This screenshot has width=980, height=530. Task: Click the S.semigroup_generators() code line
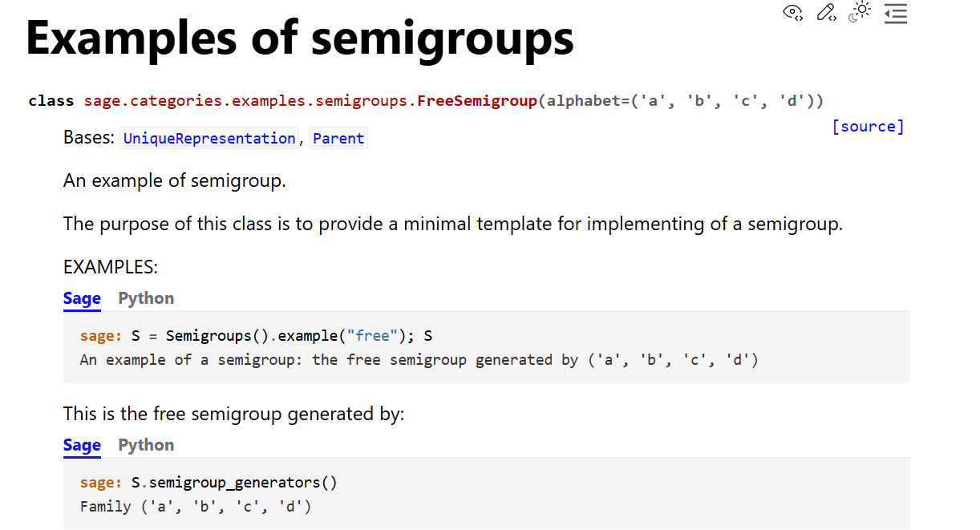click(x=234, y=483)
